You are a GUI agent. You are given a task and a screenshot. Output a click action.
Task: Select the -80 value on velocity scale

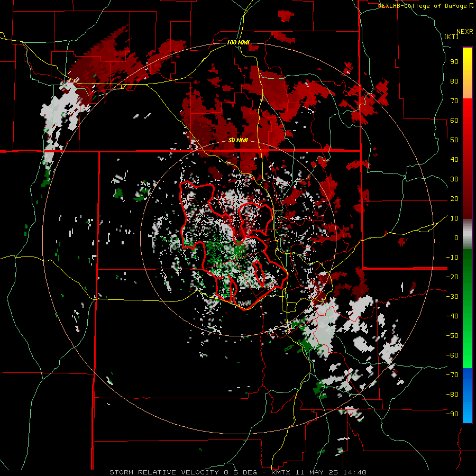point(452,395)
